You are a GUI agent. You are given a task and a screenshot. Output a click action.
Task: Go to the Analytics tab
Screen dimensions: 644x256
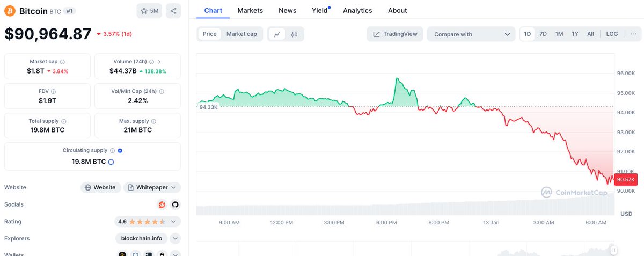357,10
